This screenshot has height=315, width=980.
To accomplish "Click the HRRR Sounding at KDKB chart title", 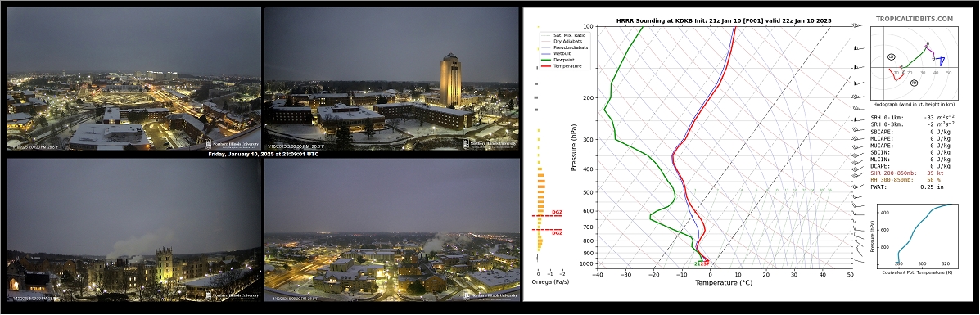I will (x=723, y=20).
